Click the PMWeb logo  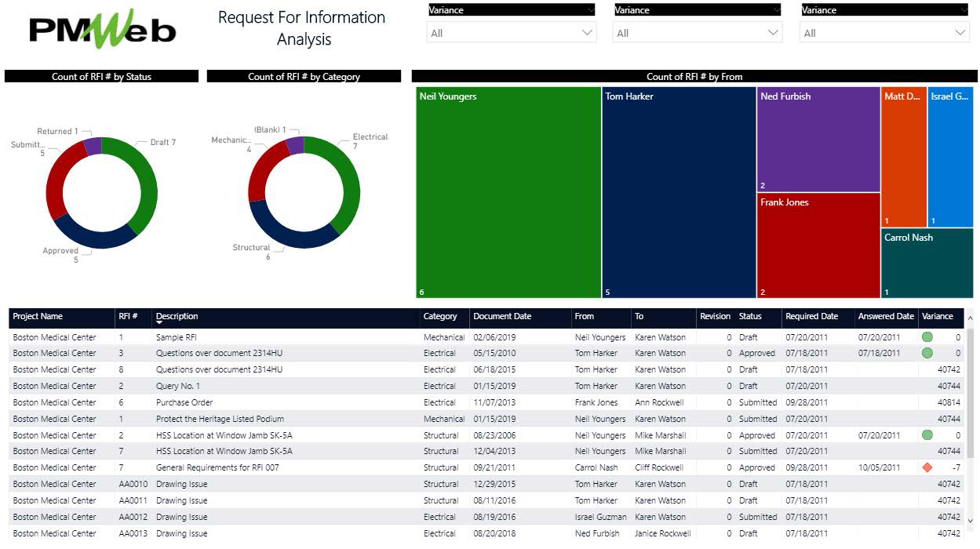click(103, 30)
